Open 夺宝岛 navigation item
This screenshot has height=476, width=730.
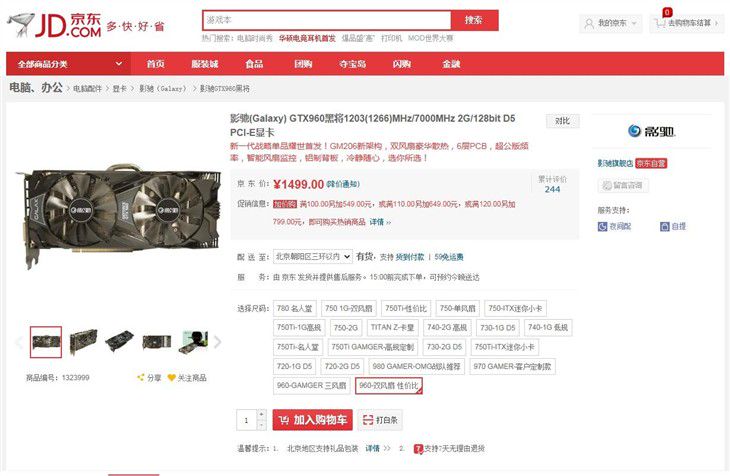[352, 64]
